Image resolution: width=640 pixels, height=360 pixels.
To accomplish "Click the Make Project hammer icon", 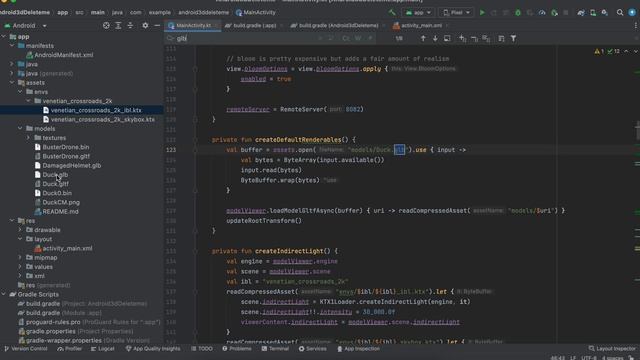I will click(x=392, y=13).
